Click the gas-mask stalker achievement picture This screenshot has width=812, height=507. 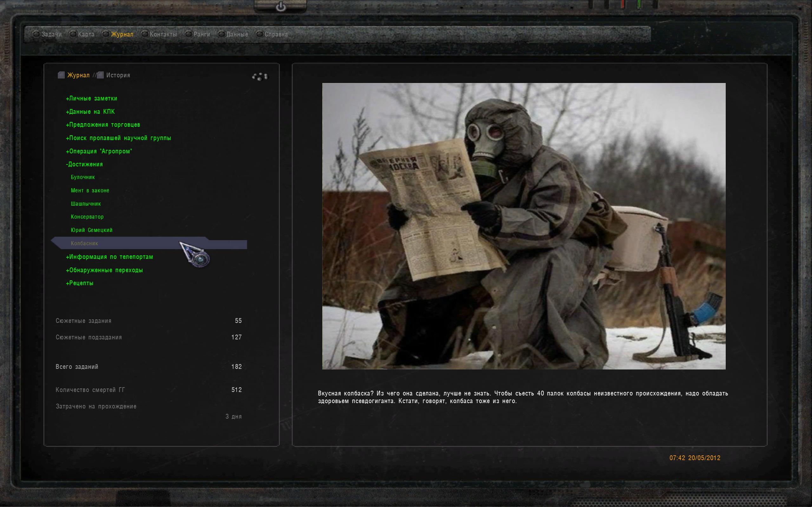523,226
